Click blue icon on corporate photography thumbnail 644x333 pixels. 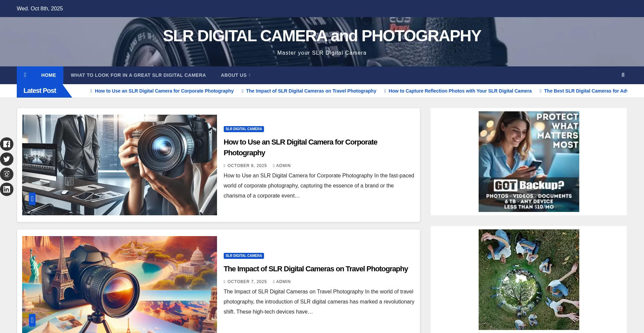(x=32, y=199)
